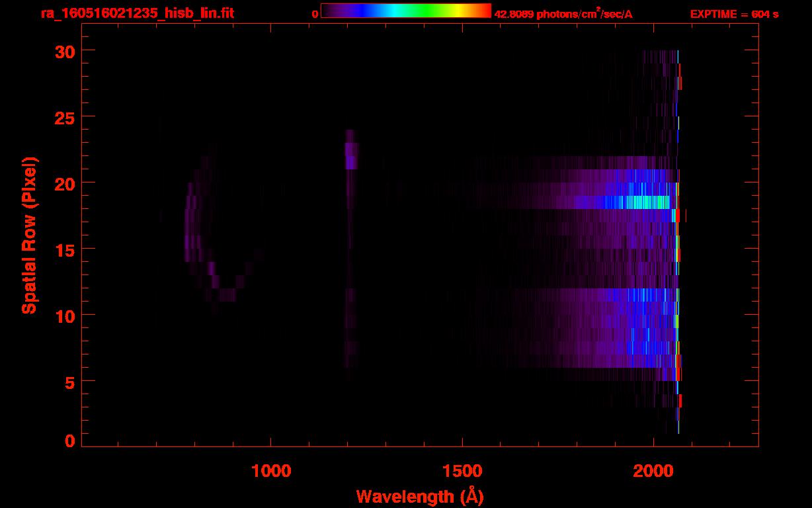Image resolution: width=812 pixels, height=508 pixels.
Task: Click the 2000 wavelength tick label
Action: point(653,471)
